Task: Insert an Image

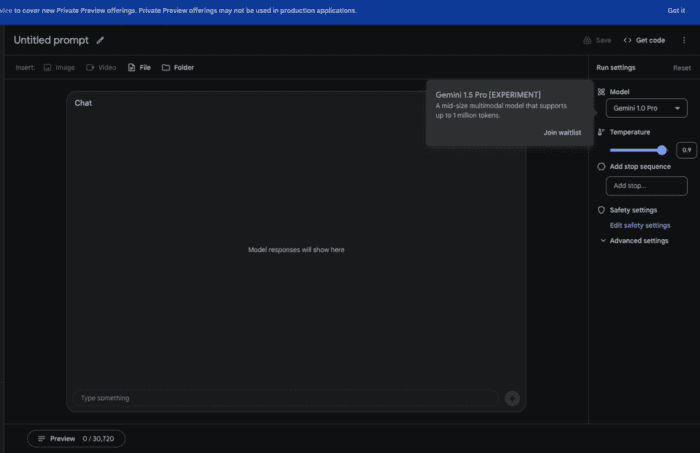Action: pyautogui.click(x=59, y=67)
